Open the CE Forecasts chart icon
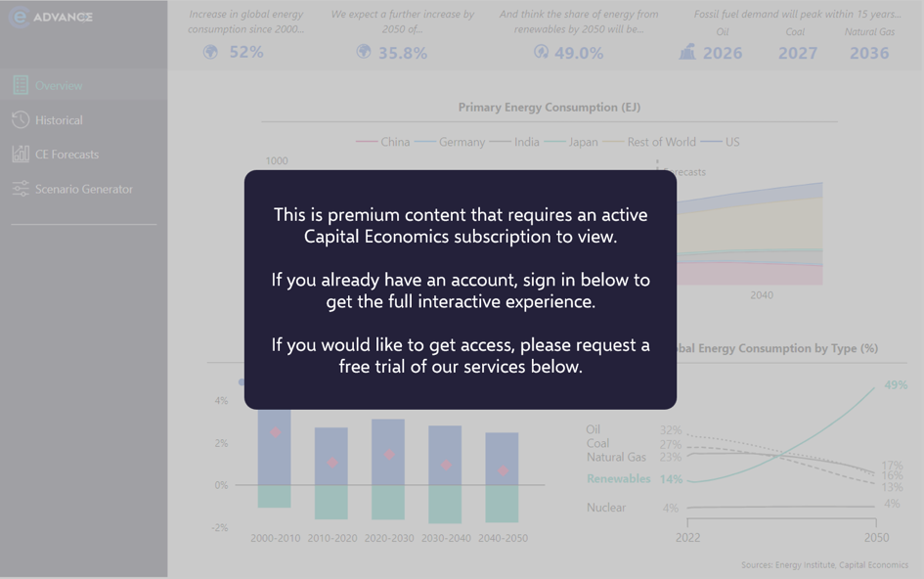 21,154
